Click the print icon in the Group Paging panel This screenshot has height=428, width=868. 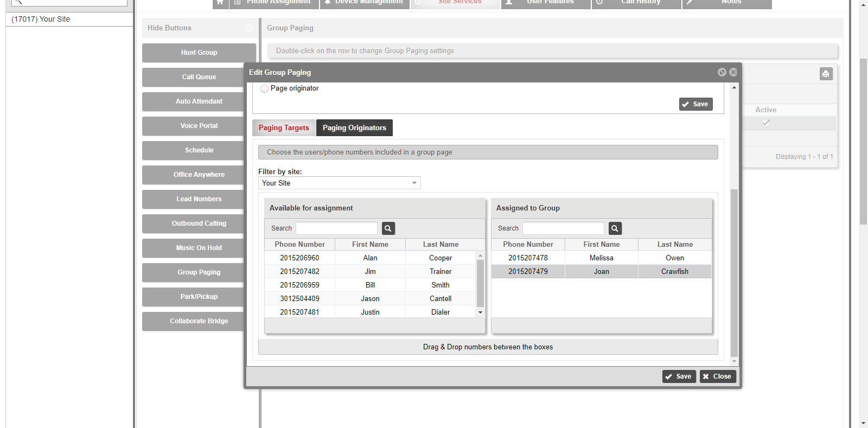click(x=826, y=74)
